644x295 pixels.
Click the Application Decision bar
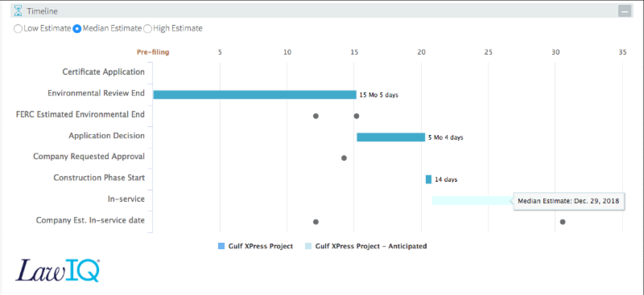point(390,137)
